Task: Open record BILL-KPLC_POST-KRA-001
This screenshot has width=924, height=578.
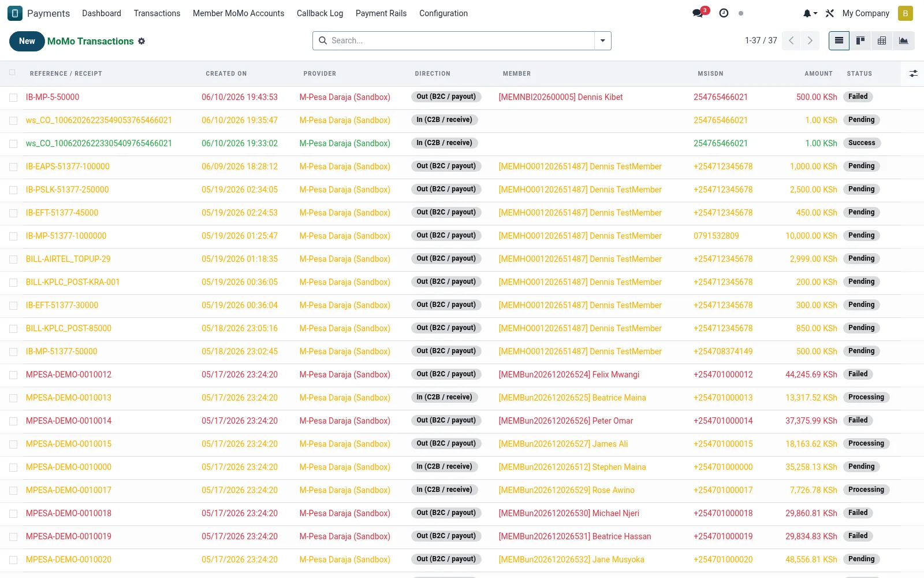Action: tap(73, 282)
